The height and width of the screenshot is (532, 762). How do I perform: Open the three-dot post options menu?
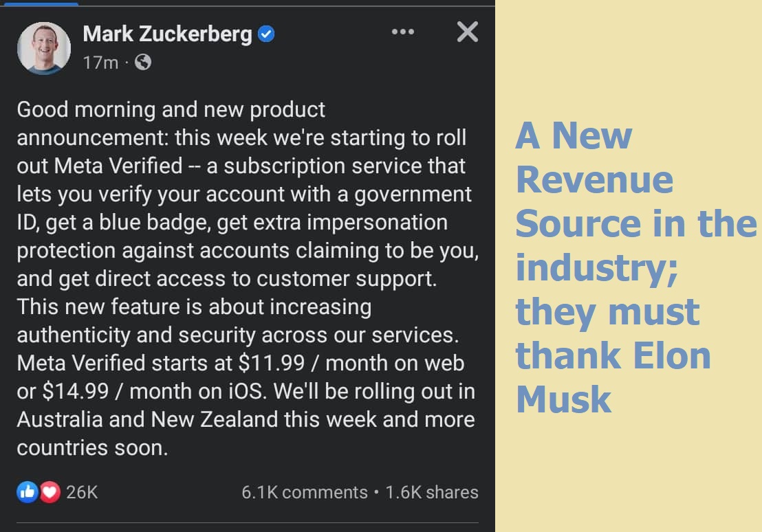point(402,32)
